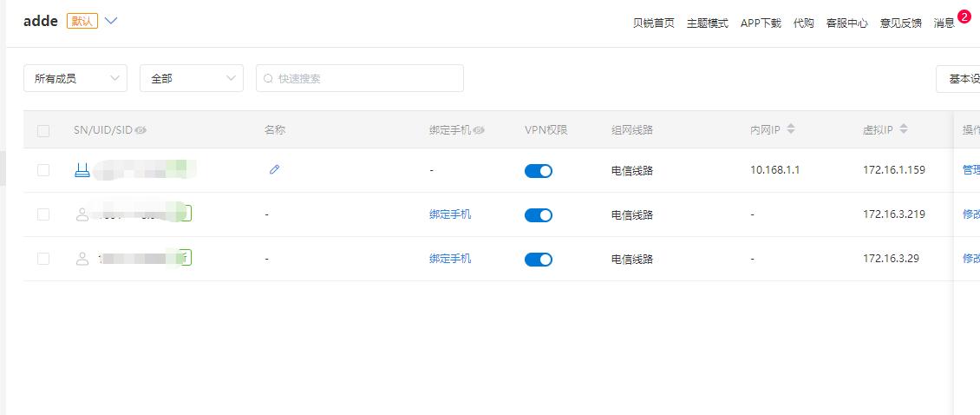Sort by 虚拟IP column arrows

pyautogui.click(x=903, y=129)
